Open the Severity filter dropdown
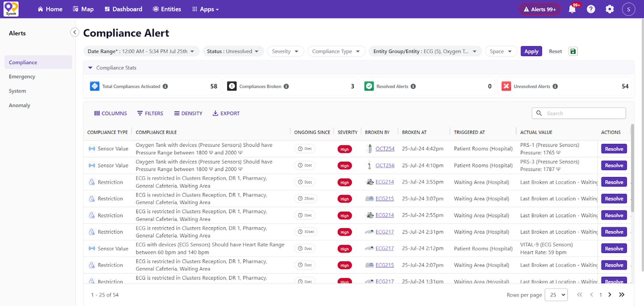644x306 pixels. tap(285, 51)
